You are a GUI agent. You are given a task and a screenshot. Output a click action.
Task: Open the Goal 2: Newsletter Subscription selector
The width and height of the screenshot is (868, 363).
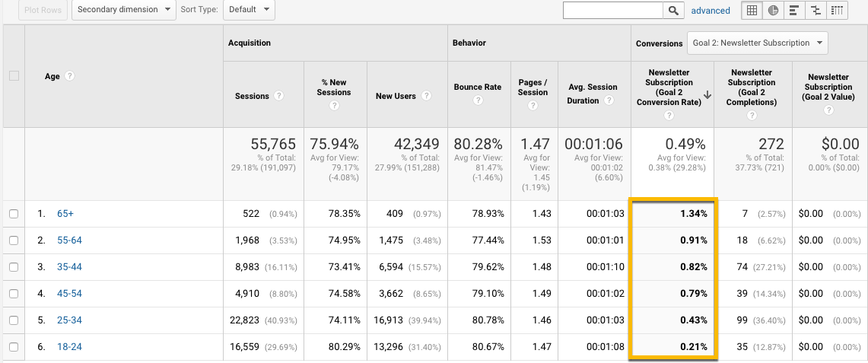757,43
